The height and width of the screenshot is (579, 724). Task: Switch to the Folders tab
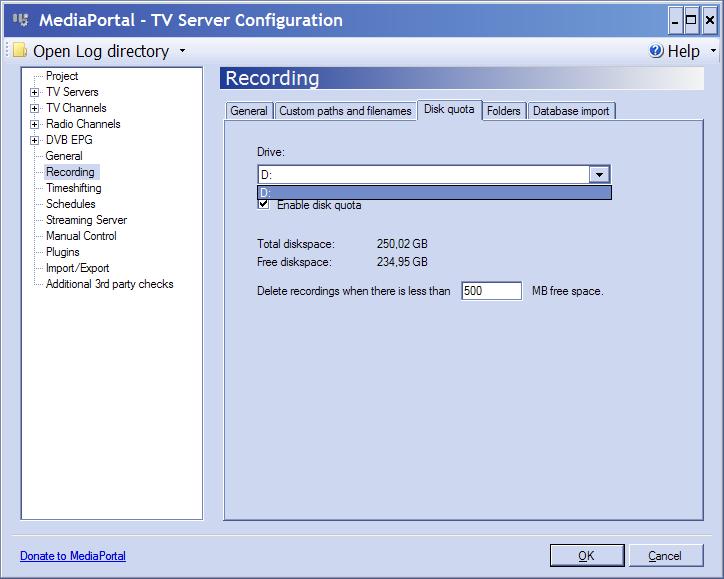(x=504, y=111)
